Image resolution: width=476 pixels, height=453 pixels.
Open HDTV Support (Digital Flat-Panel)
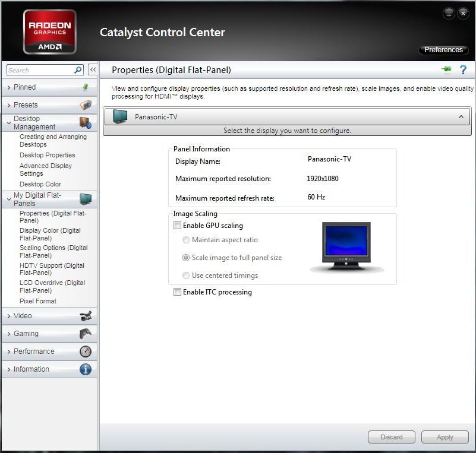pos(52,269)
